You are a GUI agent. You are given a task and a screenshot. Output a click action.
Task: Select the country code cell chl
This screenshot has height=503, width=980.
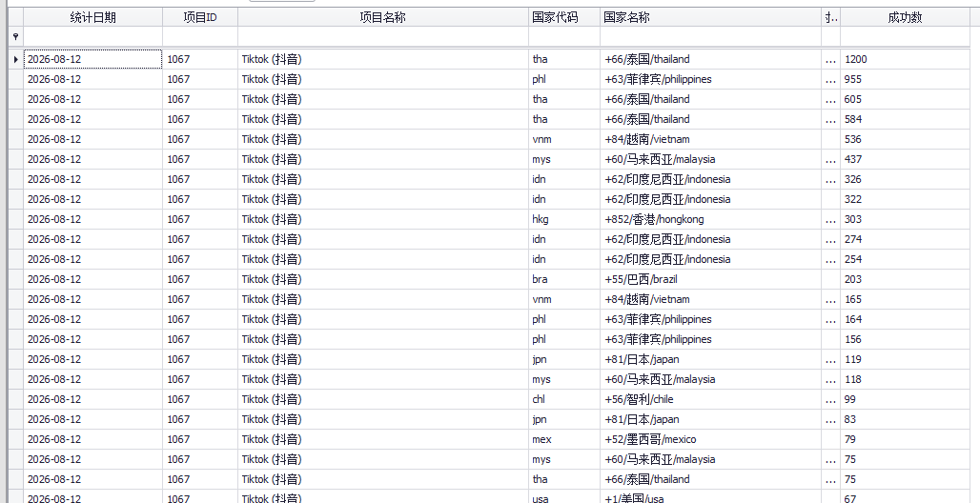pos(564,399)
